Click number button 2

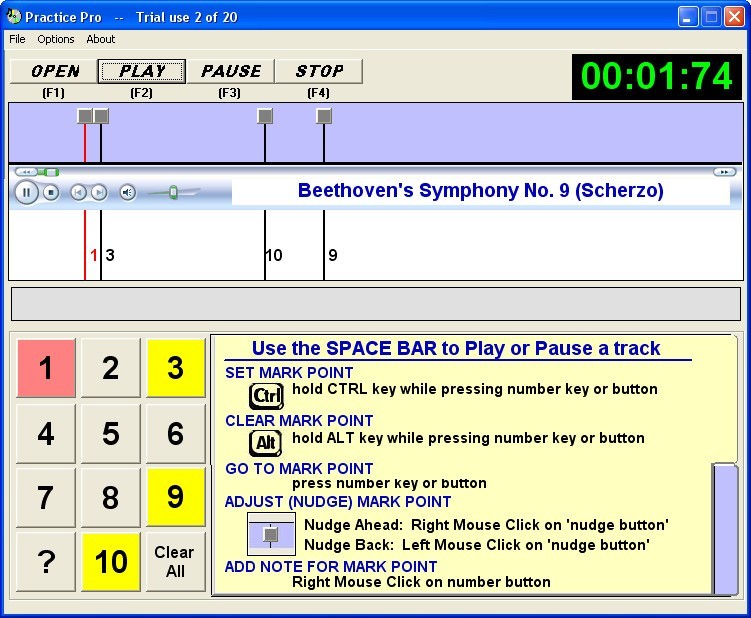pos(111,368)
